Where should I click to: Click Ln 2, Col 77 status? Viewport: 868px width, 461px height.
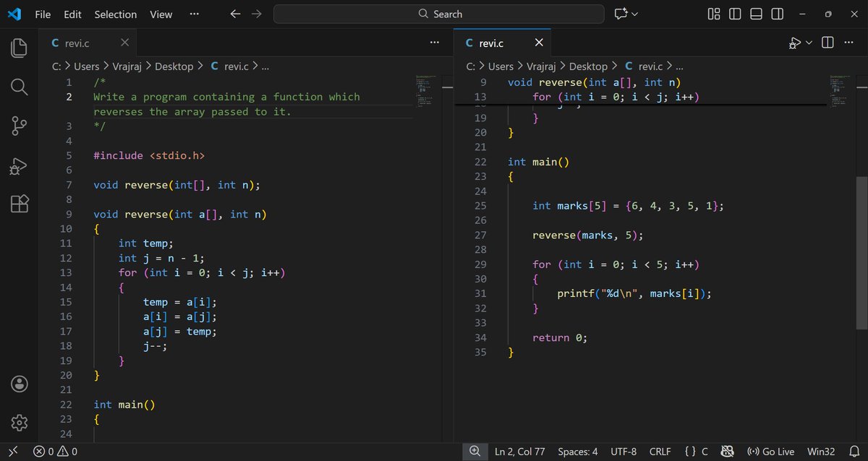point(520,452)
